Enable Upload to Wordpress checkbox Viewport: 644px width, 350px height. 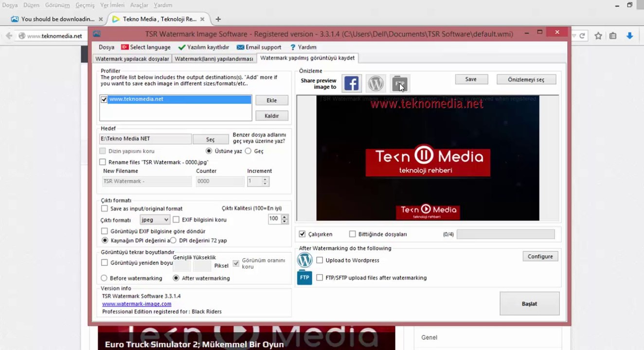pos(320,261)
